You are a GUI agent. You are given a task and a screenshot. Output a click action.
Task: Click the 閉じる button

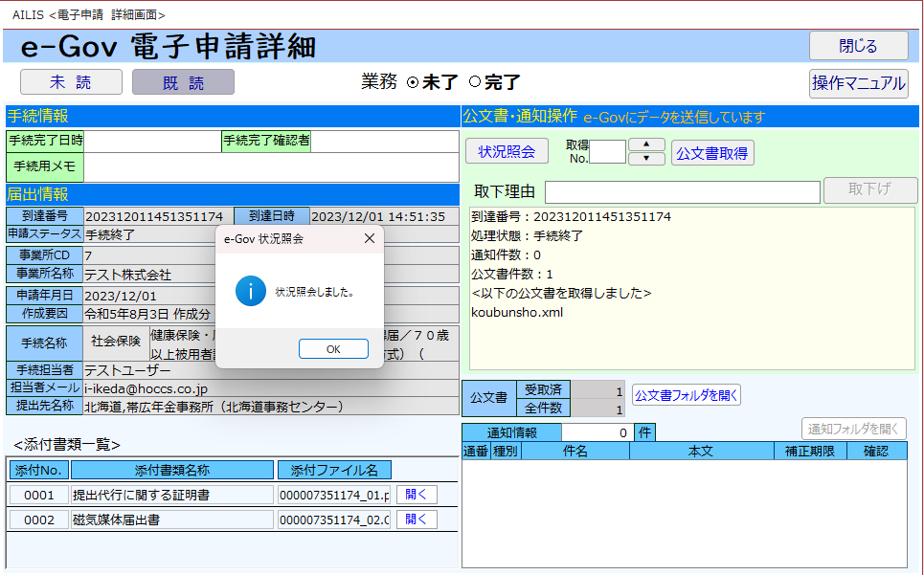(858, 45)
